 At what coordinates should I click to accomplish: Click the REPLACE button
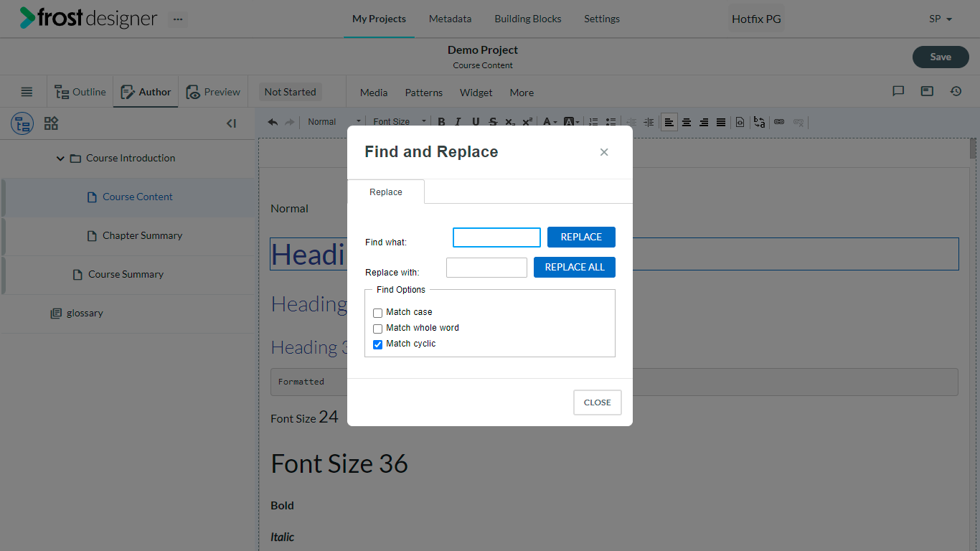[581, 237]
